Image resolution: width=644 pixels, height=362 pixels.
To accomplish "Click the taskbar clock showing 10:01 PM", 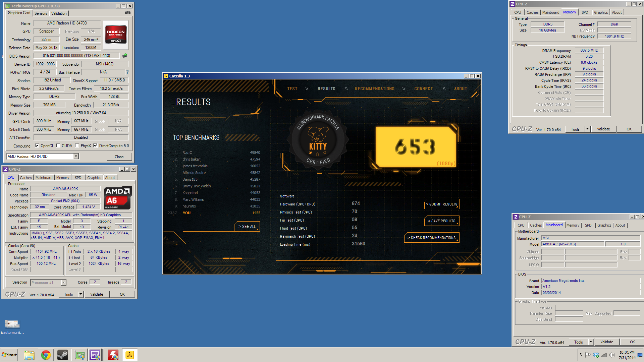I will pos(627,355).
